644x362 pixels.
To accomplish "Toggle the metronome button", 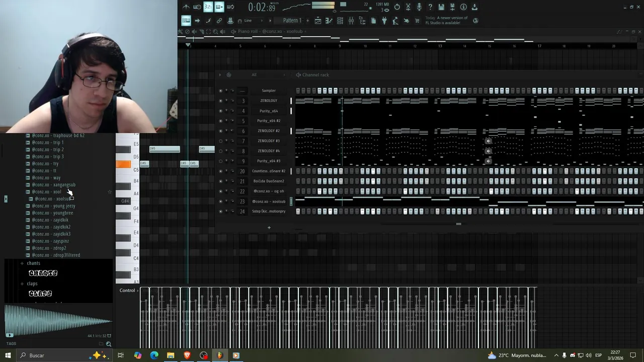I will coord(187,7).
